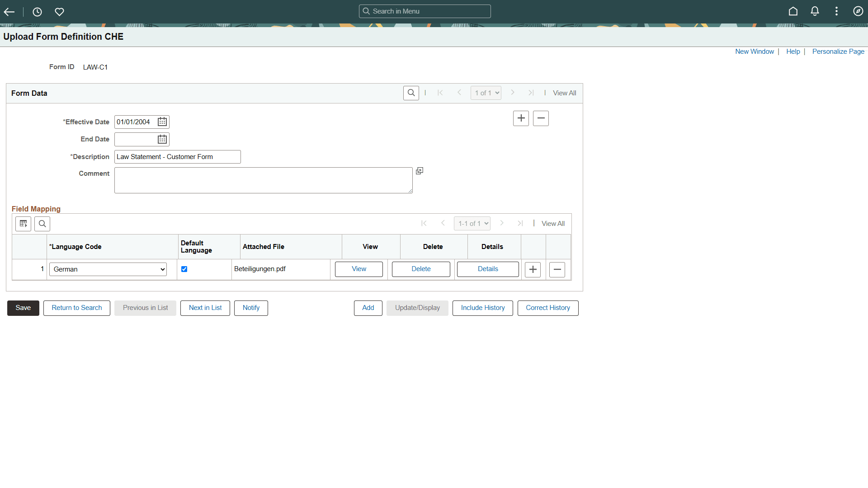Screen dimensions: 868x488
Task: Open Actions three-dot menu
Action: coord(836,11)
